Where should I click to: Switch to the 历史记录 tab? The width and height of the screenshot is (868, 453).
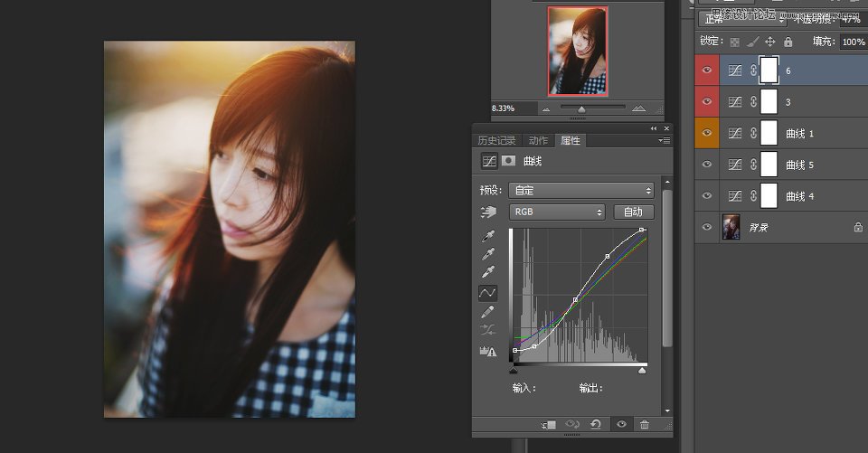pos(496,141)
